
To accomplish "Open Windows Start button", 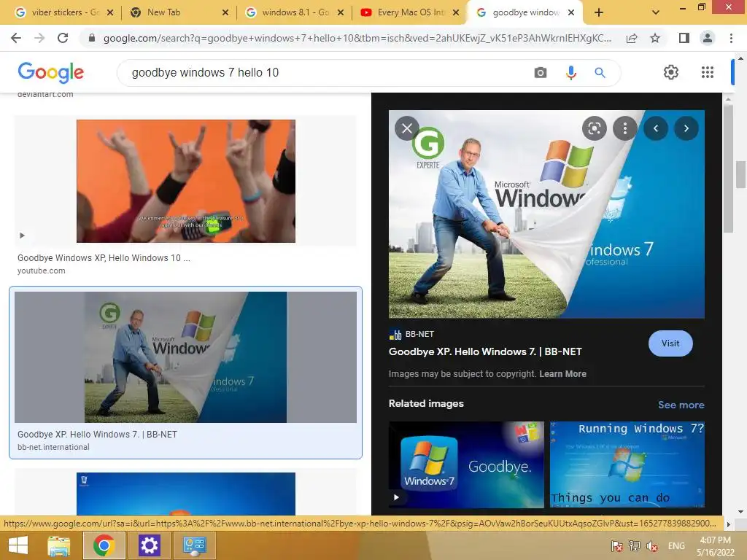I will [x=18, y=545].
